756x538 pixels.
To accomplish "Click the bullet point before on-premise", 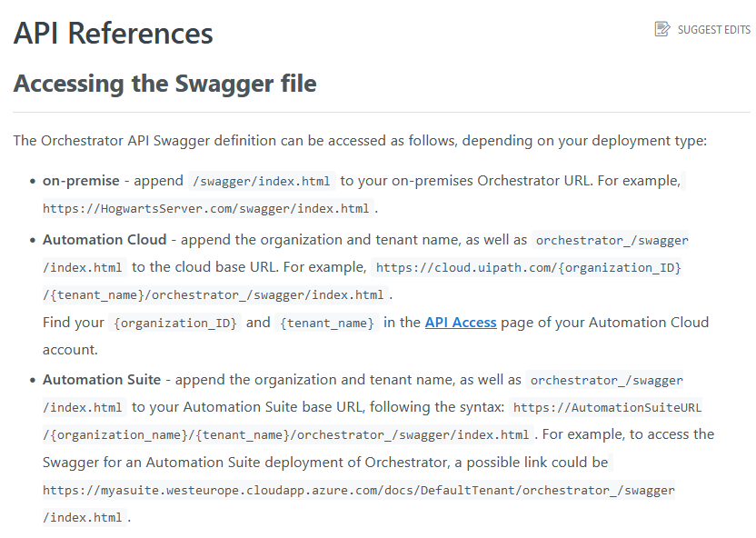I will (33, 181).
